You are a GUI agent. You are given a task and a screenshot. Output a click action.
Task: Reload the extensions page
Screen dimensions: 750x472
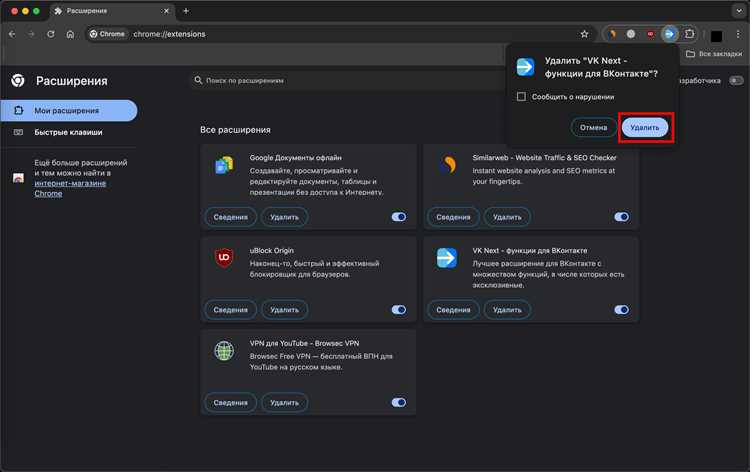click(x=51, y=34)
